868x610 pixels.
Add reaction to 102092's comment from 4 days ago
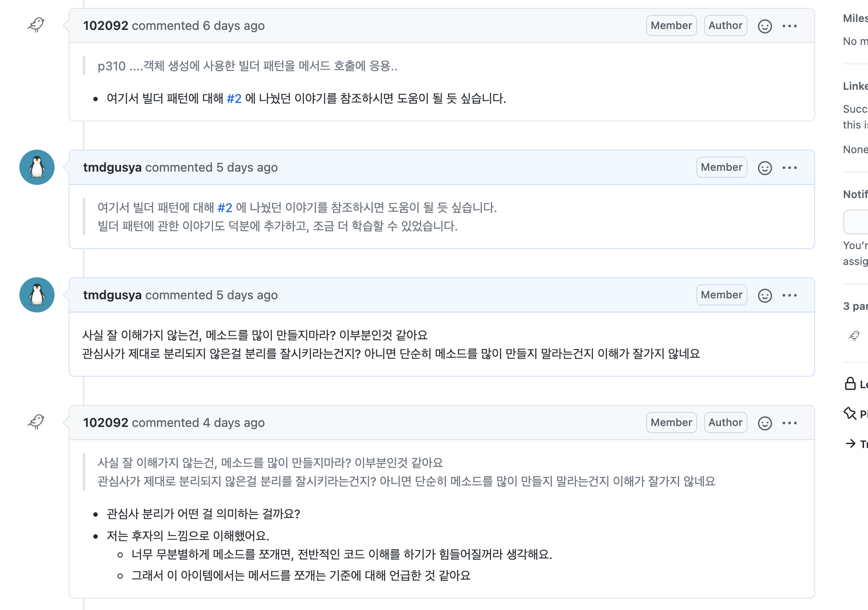point(765,423)
